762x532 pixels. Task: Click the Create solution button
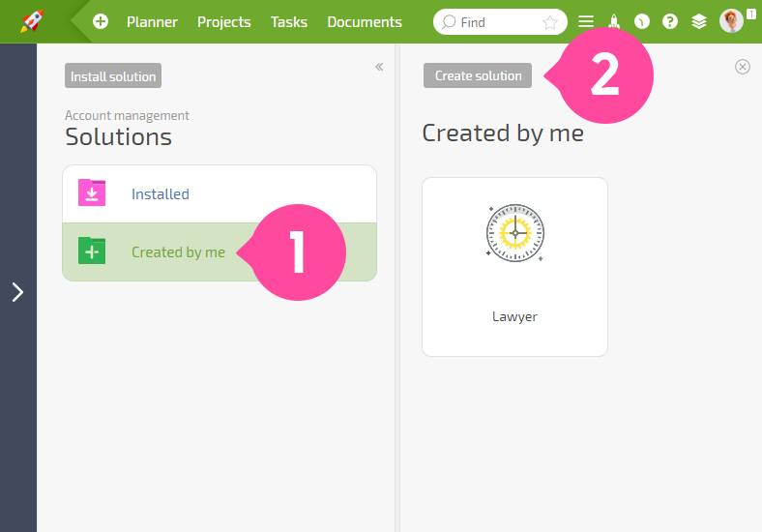click(x=478, y=75)
